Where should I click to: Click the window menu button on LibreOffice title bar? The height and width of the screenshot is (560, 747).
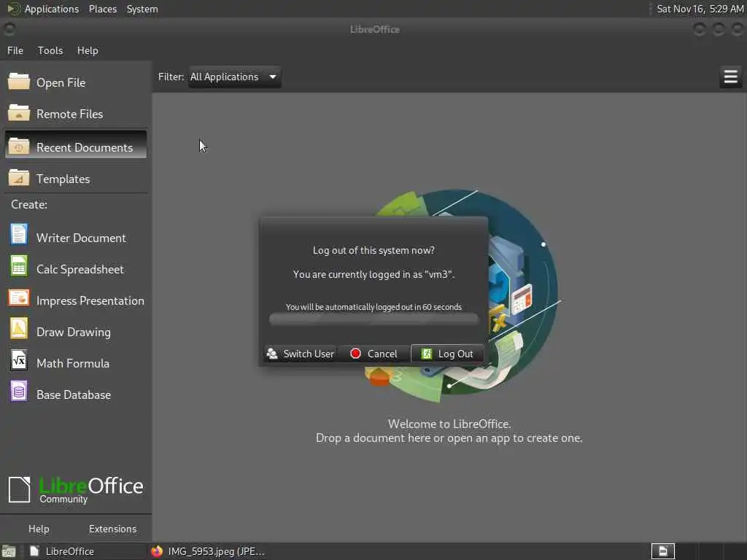(x=9, y=29)
